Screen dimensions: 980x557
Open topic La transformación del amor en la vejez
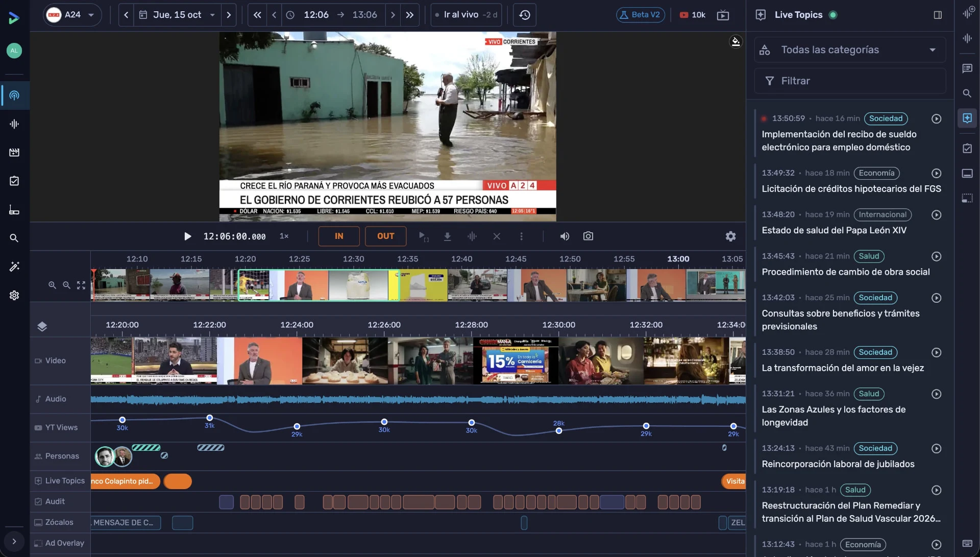coord(843,368)
